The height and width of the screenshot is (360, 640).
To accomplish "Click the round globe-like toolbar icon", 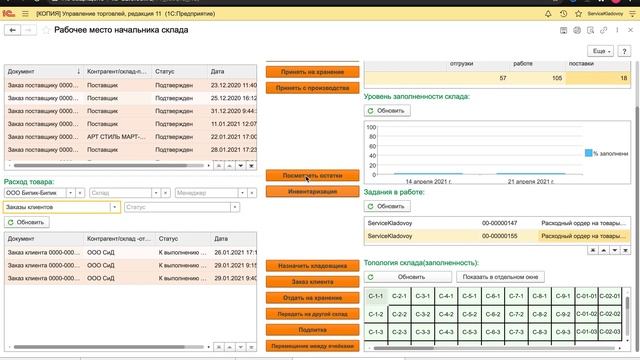I will 577,30.
